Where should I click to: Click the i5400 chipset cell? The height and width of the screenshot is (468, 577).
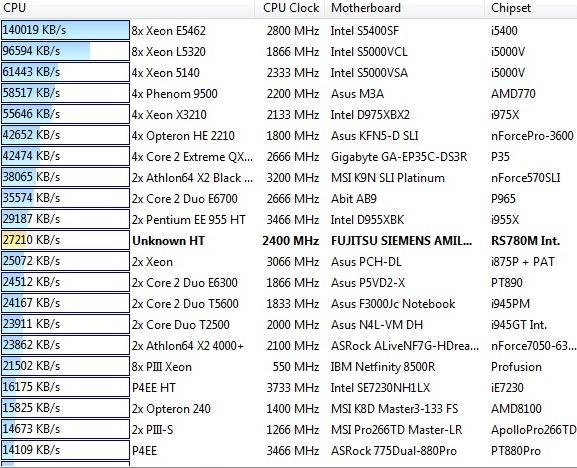[504, 31]
